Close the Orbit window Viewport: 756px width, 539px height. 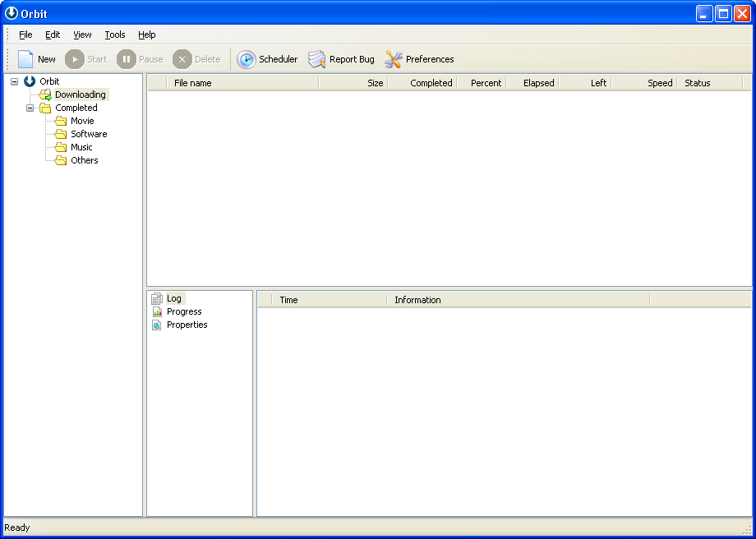point(743,13)
